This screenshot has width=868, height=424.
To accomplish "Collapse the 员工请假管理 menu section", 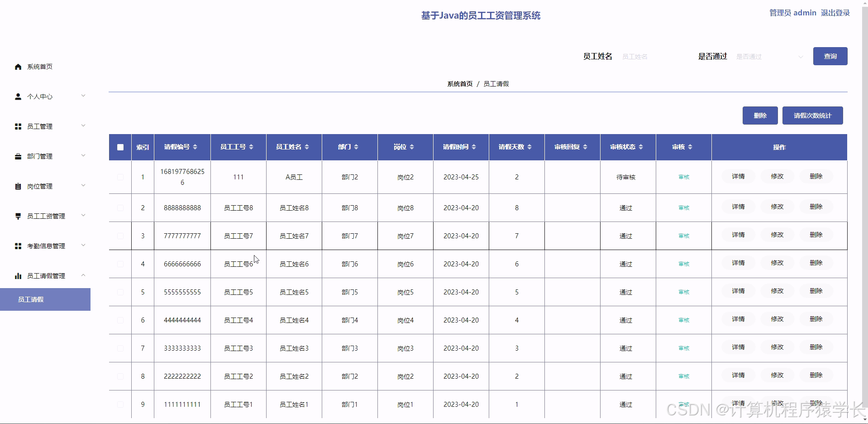I will (83, 276).
